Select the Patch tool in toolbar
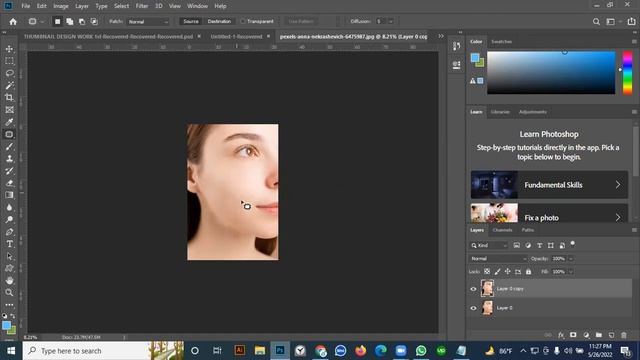 [9, 134]
